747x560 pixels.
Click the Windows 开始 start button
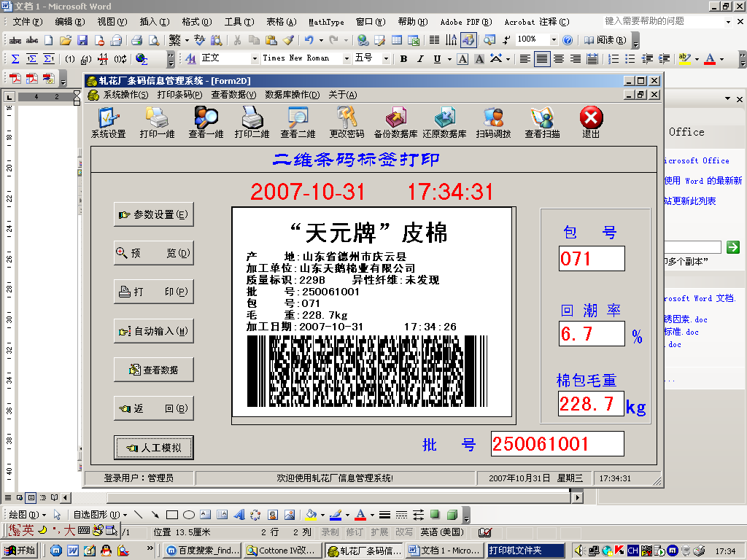pos(20,551)
